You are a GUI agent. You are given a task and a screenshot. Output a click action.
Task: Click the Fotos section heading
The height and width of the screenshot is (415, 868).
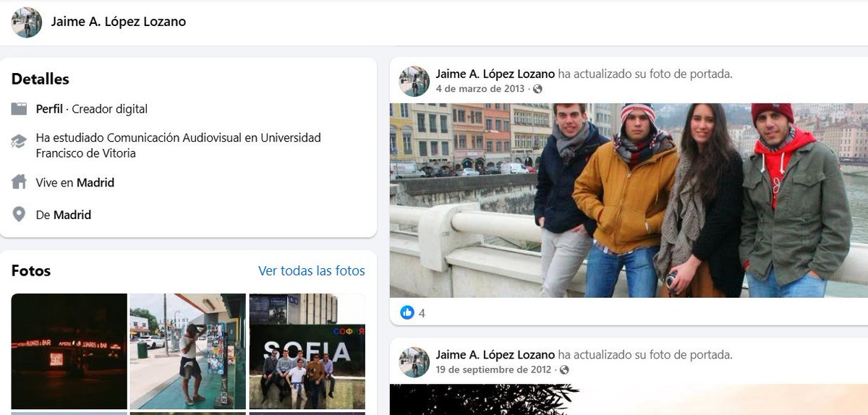click(x=31, y=271)
